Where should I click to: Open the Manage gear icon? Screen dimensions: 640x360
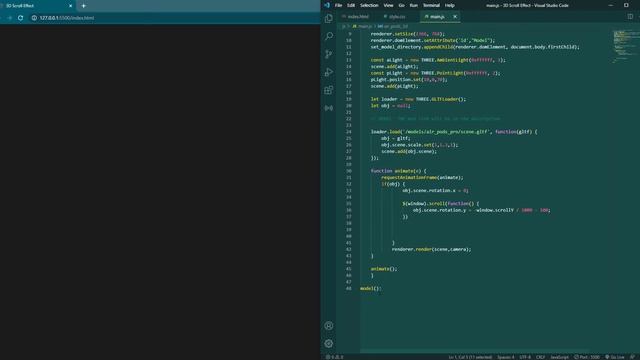coord(329,344)
